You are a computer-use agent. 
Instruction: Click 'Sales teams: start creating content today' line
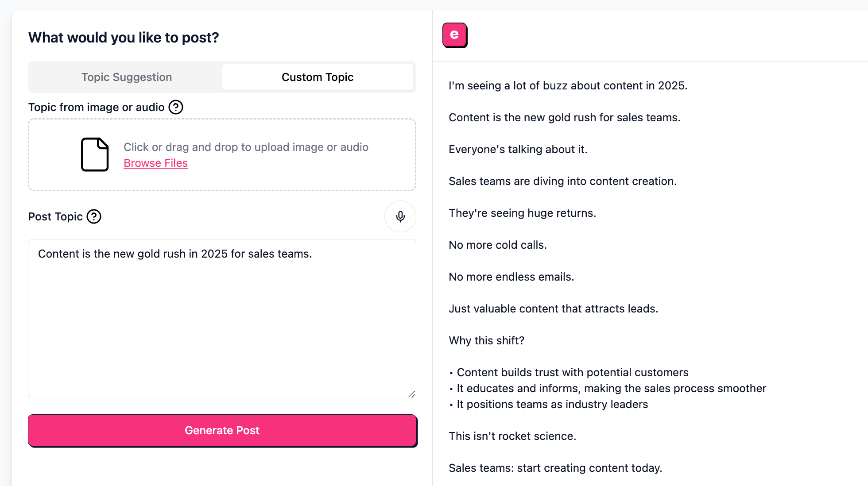coord(555,468)
